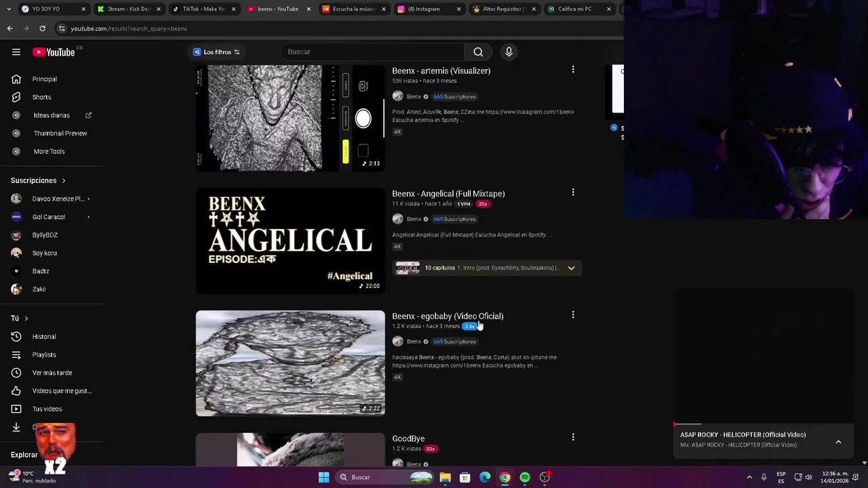
Task: Click the ESP ES language indicator
Action: [781, 477]
